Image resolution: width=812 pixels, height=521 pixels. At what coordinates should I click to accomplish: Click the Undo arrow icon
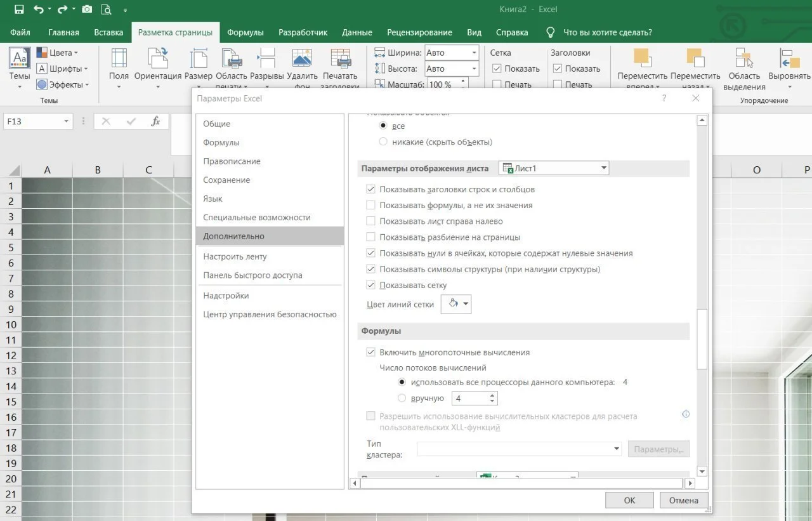click(x=39, y=10)
